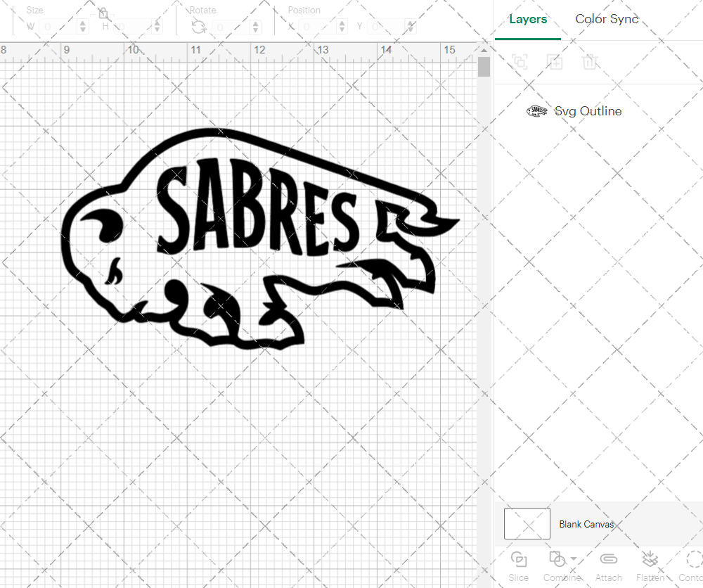Click the Blank Canvas label

[586, 524]
